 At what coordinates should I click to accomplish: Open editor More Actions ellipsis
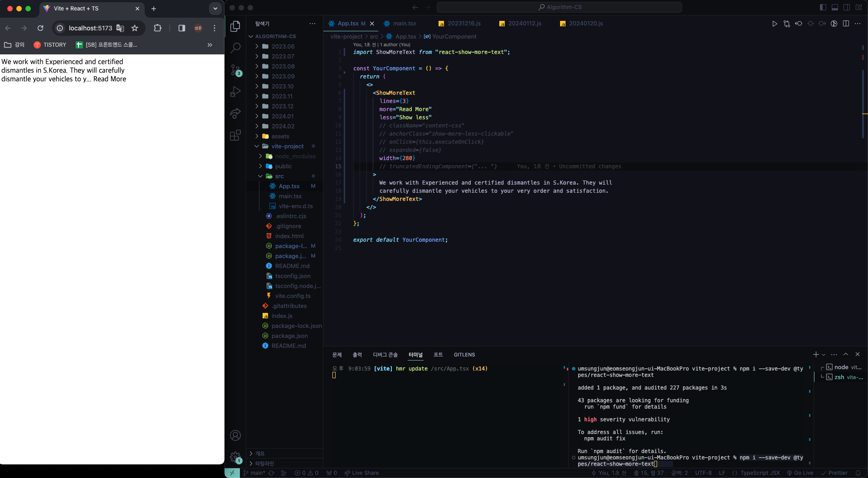[x=858, y=24]
